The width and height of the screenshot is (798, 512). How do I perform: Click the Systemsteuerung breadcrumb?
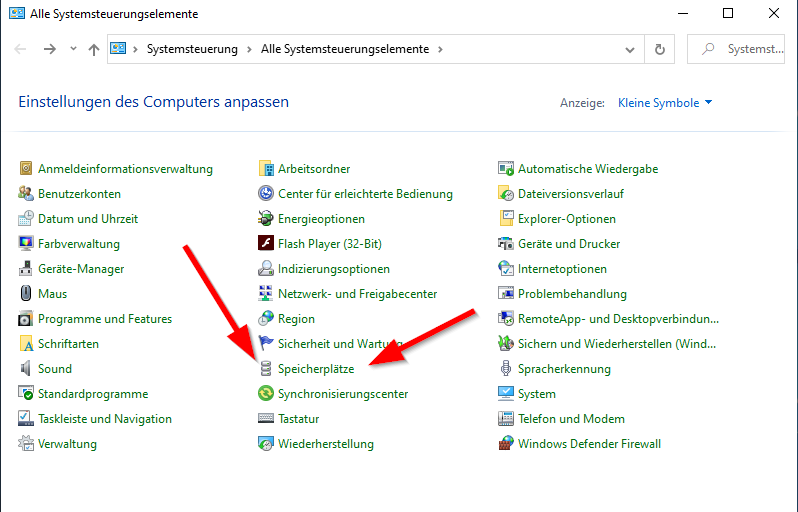tap(192, 49)
